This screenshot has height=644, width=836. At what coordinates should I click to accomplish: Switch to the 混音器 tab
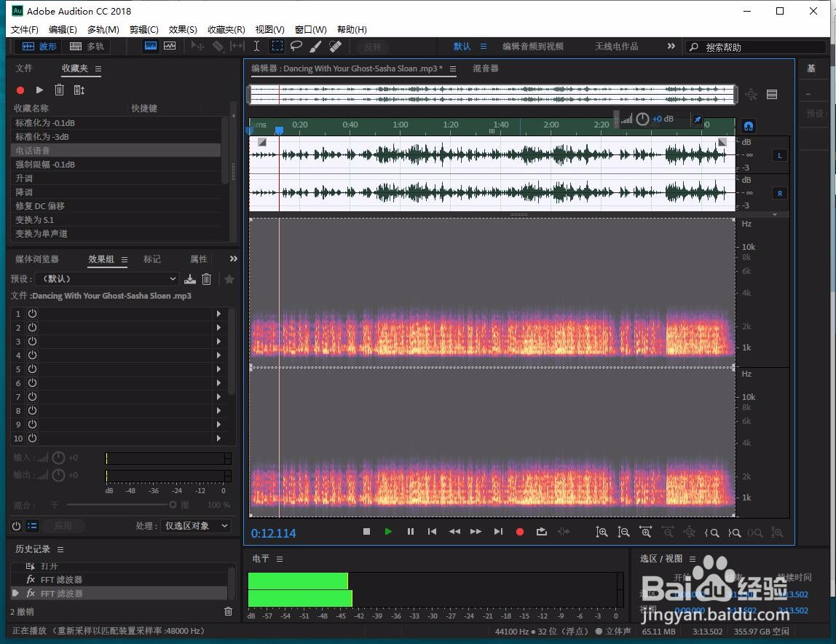click(485, 68)
